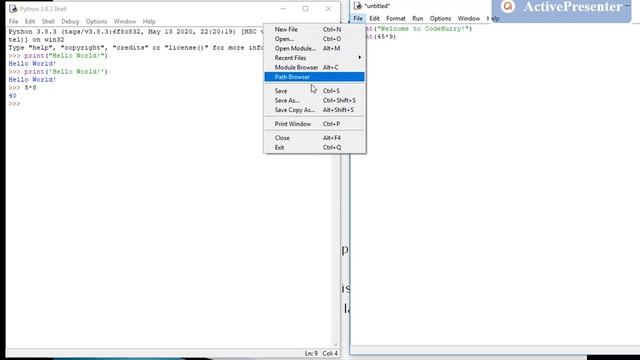Click the print(45*9) line in editor
This screenshot has height=360, width=640.
[x=380, y=37]
